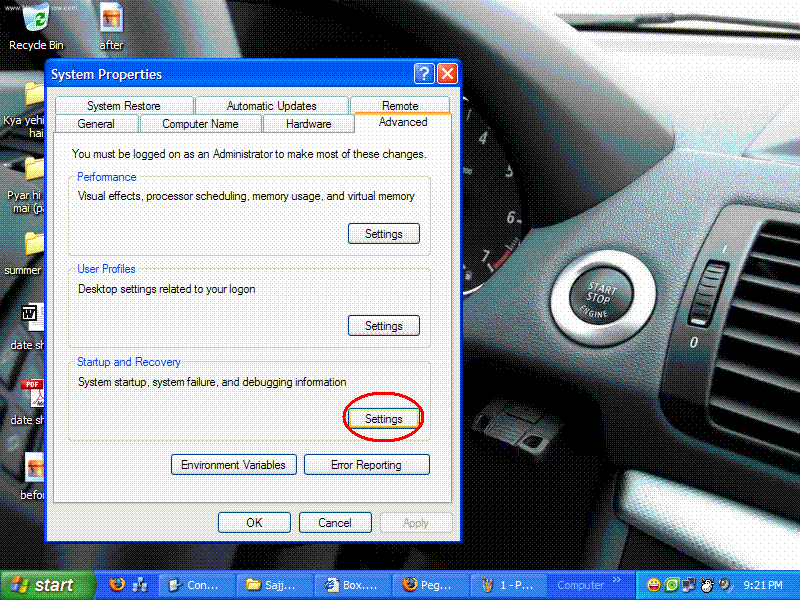Select the 'summer' folder on desktop
The height and width of the screenshot is (600, 800).
(33, 245)
